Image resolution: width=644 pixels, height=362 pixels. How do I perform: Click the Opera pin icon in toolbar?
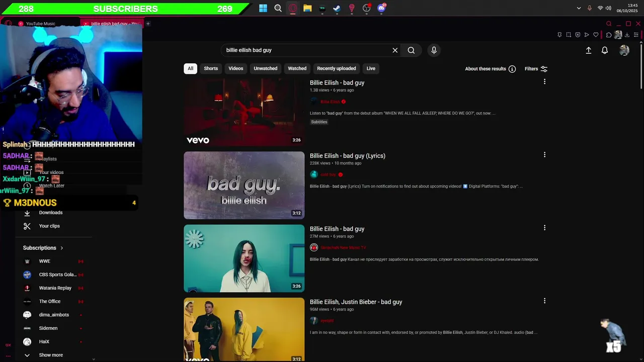pos(559,35)
